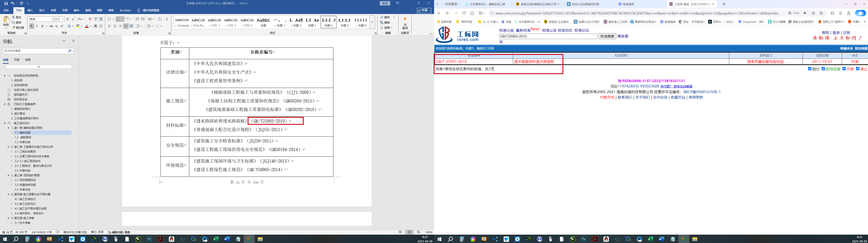Toggle numbered list formatting

click(x=119, y=19)
